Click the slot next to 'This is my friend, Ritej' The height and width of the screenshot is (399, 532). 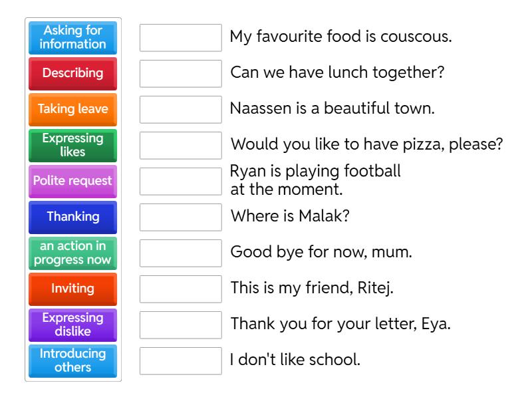point(181,289)
